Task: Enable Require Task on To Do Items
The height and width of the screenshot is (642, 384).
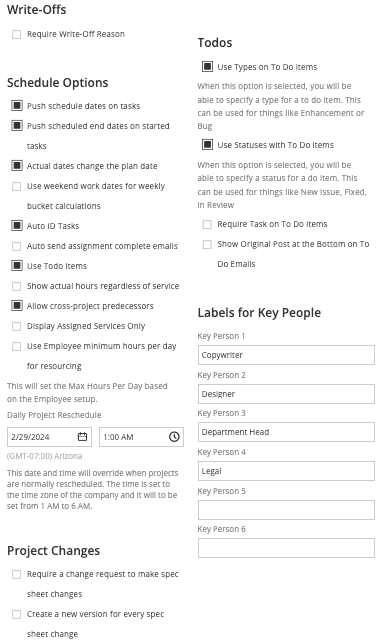Action: click(x=207, y=224)
